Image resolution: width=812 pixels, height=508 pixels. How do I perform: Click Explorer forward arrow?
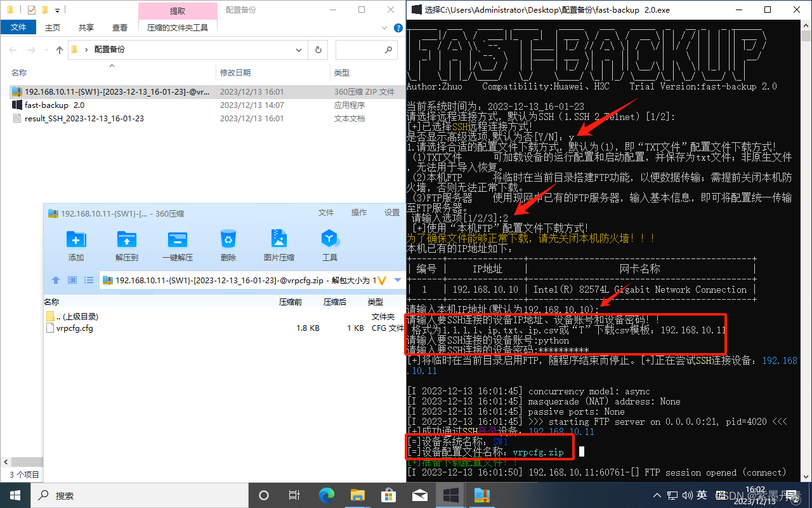32,50
